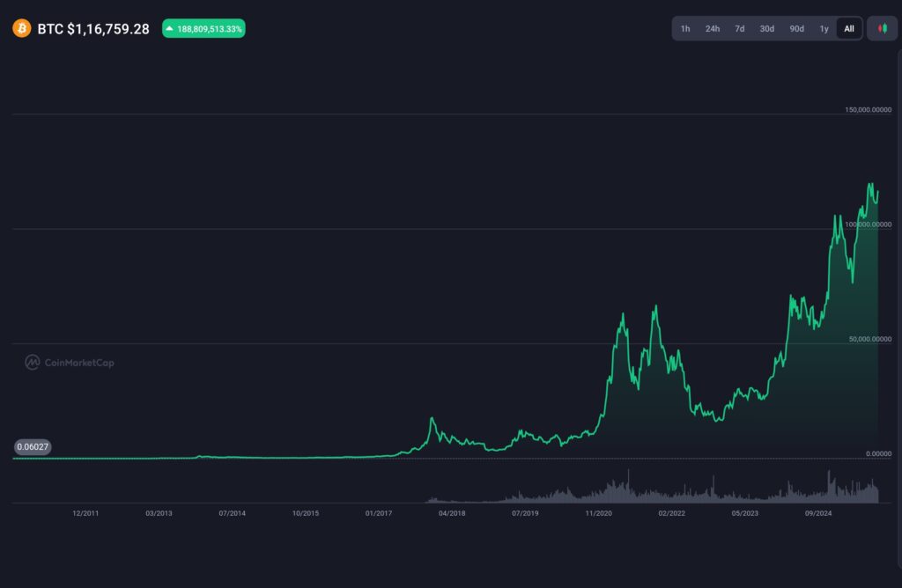Select the All tab
The width and height of the screenshot is (902, 588).
(848, 28)
